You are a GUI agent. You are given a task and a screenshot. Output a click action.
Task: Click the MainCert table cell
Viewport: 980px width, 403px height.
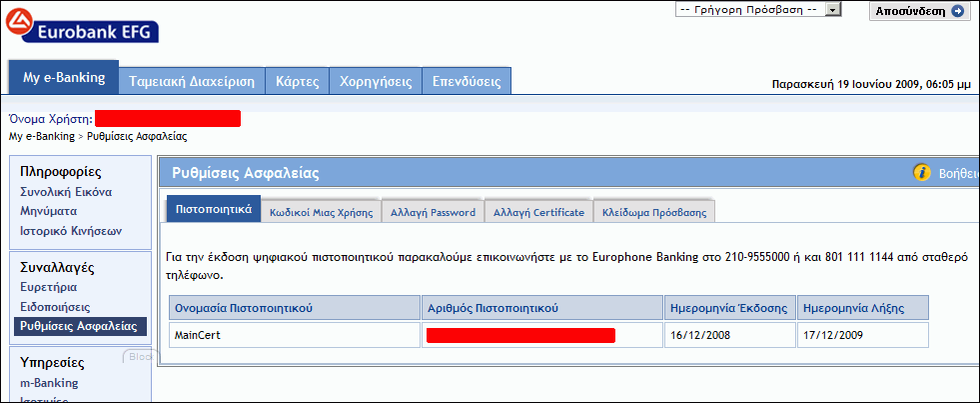tap(295, 335)
